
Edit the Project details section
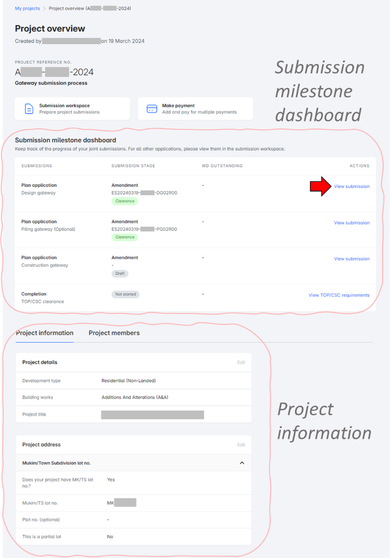[241, 362]
